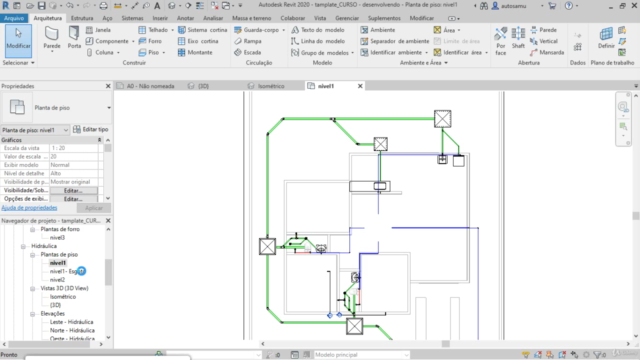The image size is (640, 360).
Task: Select the Por face opening tool
Action: point(501,41)
